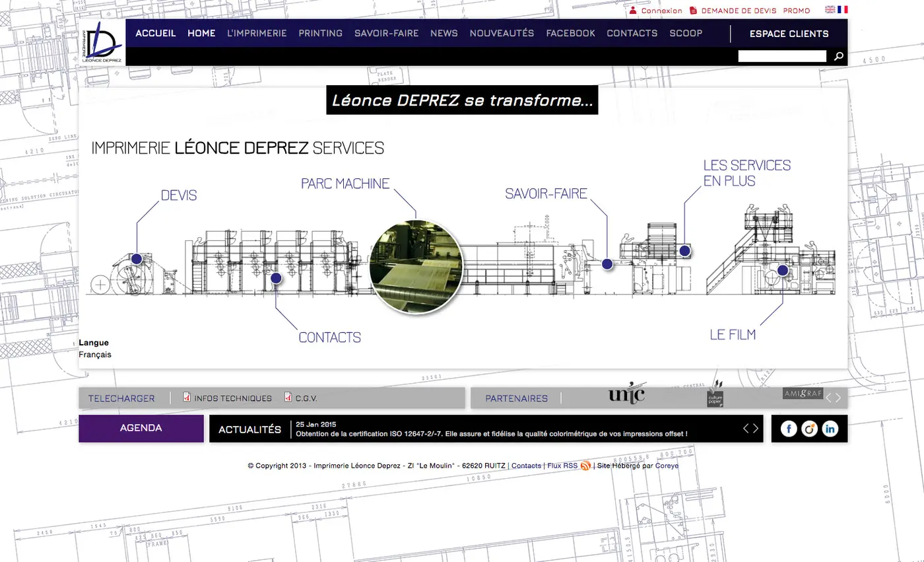Switch to the French flag language
The height and width of the screenshot is (562, 924).
point(843,10)
